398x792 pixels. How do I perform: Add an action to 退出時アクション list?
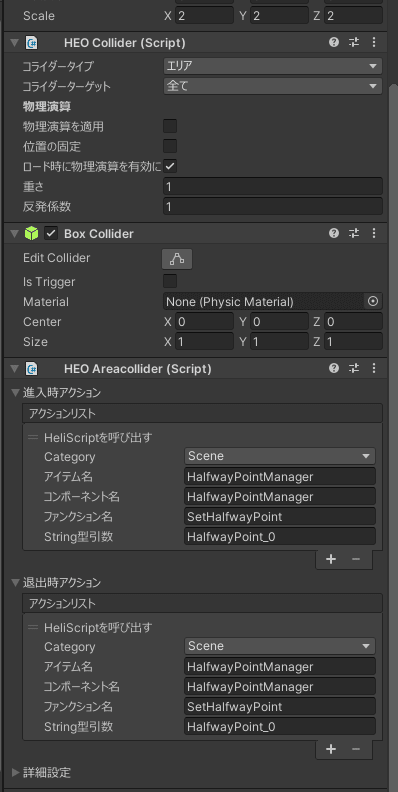331,749
